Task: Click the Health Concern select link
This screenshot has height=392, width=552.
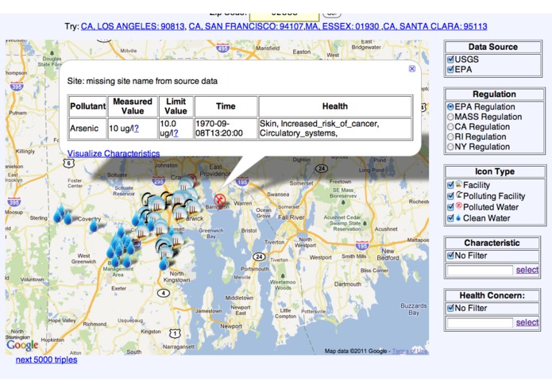Action: coord(527,322)
